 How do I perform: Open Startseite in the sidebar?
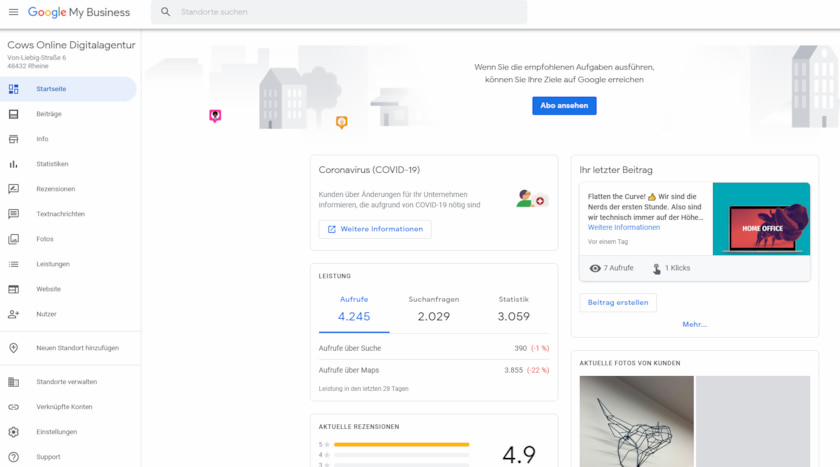pyautogui.click(x=68, y=89)
